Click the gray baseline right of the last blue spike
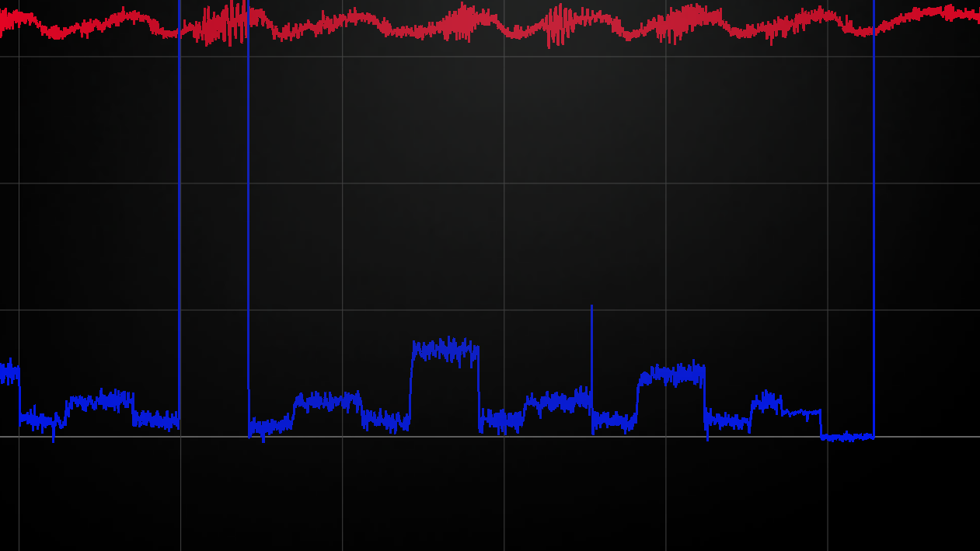Viewport: 980px width, 551px height. tap(925, 437)
